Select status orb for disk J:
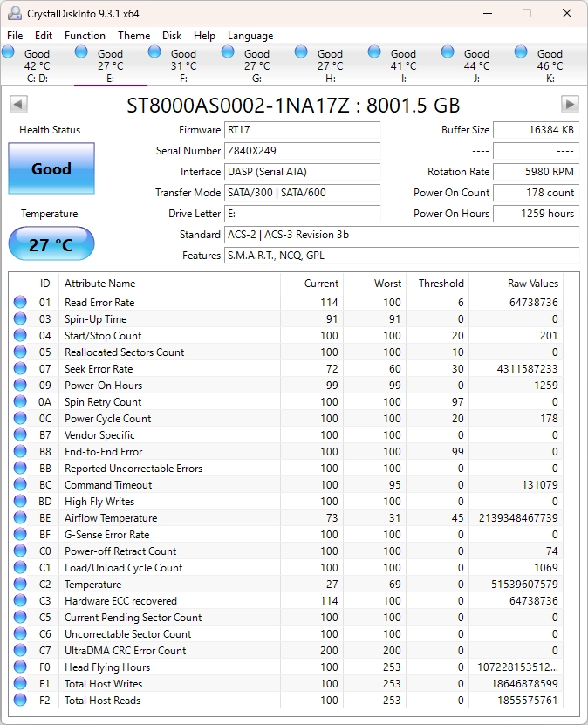The image size is (588, 725). 448,51
